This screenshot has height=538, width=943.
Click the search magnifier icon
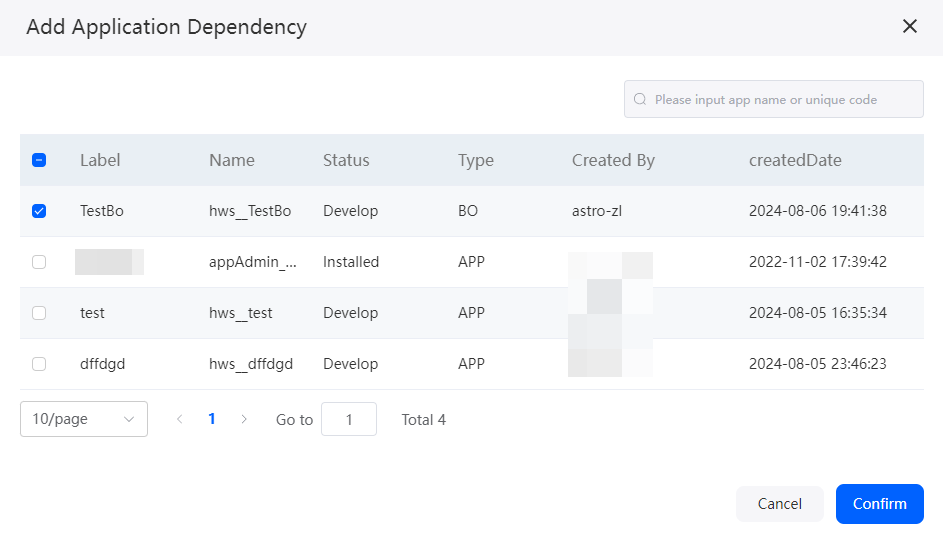640,99
